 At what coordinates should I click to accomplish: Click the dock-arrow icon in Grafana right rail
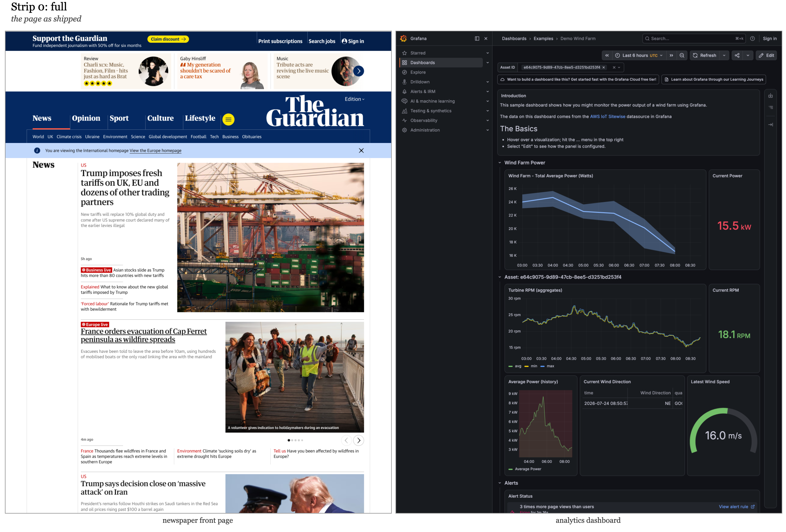(x=770, y=125)
